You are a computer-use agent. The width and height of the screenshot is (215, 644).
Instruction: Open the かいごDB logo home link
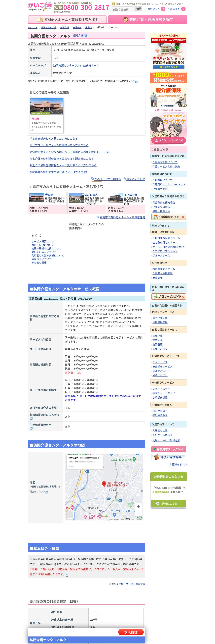(40, 6)
